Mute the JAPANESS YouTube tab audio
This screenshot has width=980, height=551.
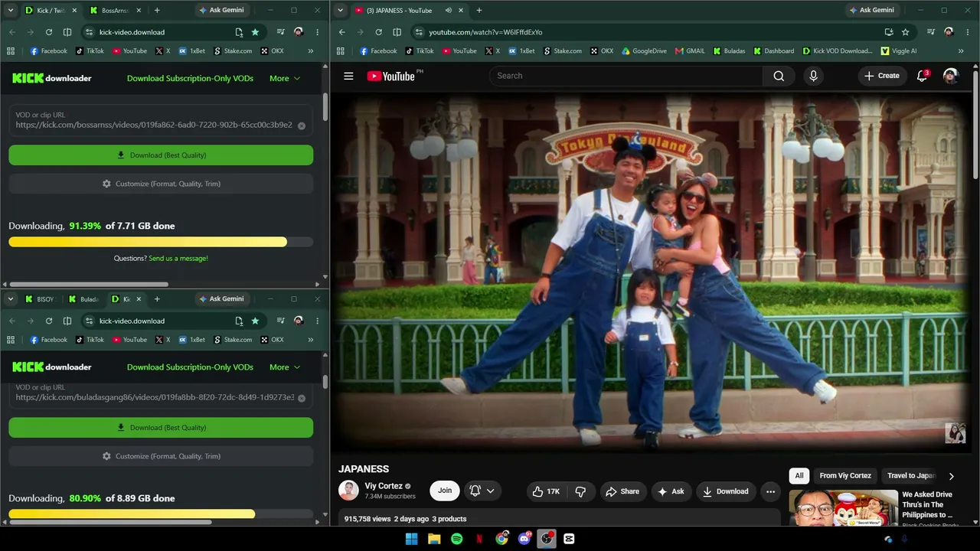point(448,11)
